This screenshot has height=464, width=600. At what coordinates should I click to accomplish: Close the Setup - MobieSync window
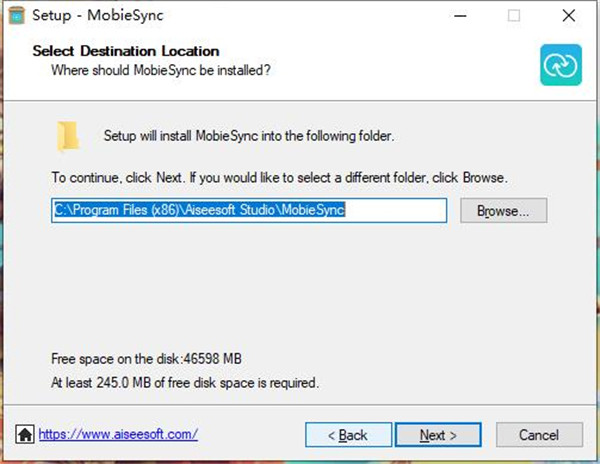tap(569, 16)
